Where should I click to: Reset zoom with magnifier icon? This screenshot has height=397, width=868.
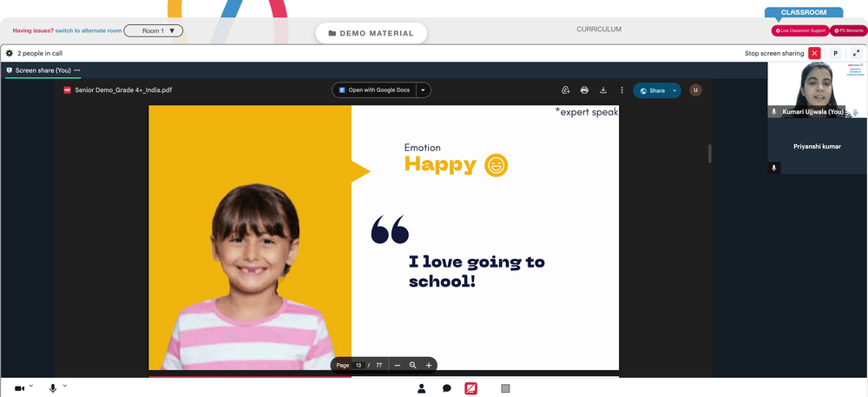tap(412, 366)
